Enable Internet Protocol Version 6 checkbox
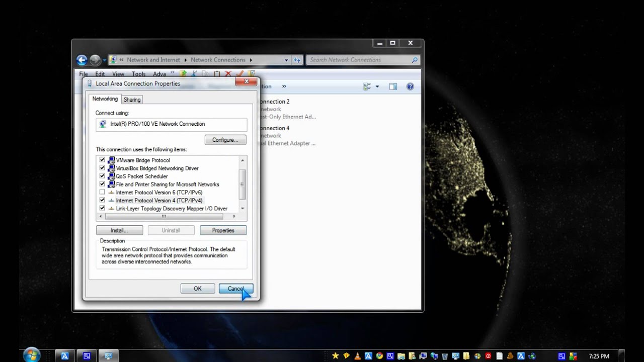 tap(102, 193)
